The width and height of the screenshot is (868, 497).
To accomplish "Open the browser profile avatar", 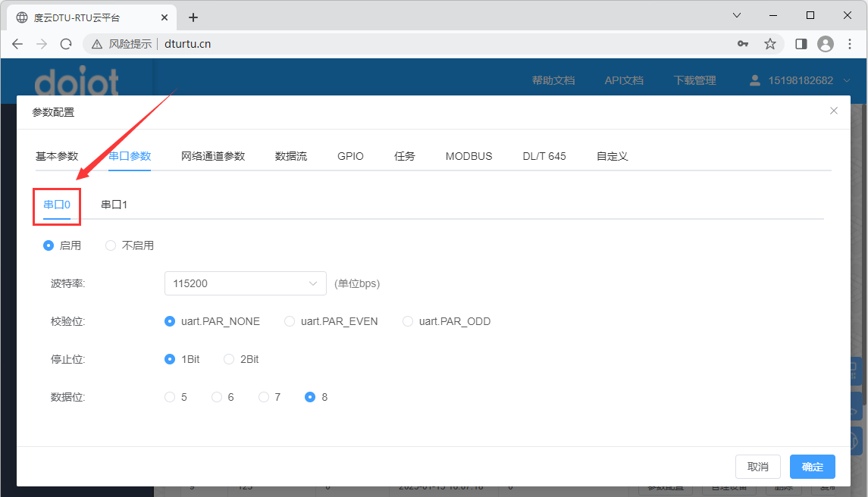I will point(825,44).
